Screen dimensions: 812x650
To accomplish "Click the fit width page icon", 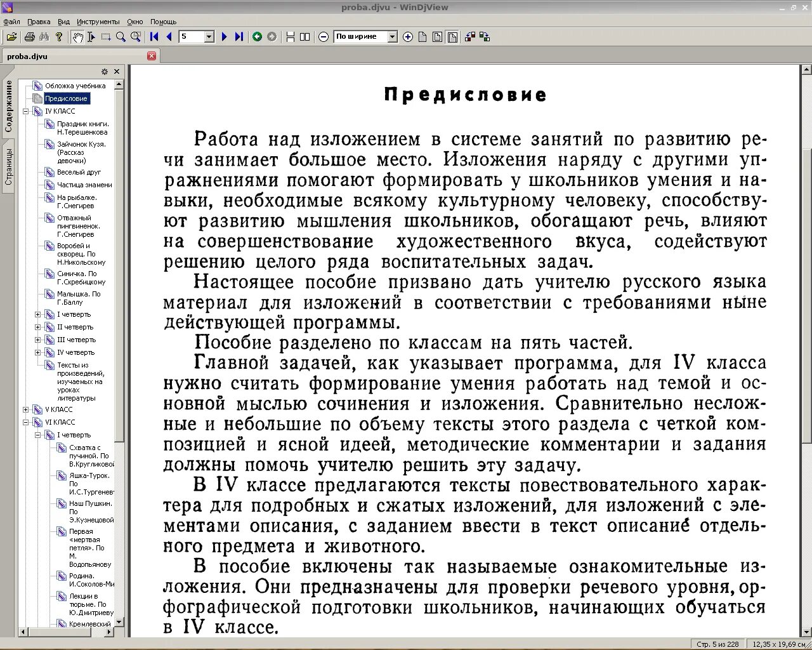I will (452, 37).
